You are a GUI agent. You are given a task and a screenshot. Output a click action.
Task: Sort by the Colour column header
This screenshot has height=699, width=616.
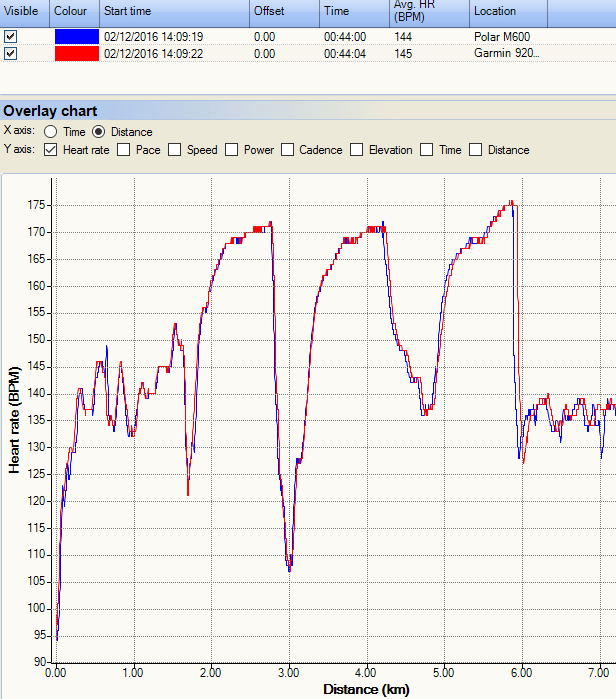point(74,12)
